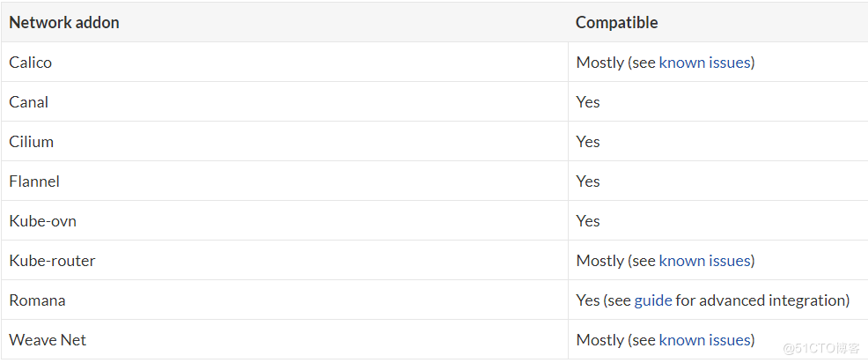This screenshot has width=868, height=363.
Task: Click the Yes value for Canal
Action: point(588,102)
